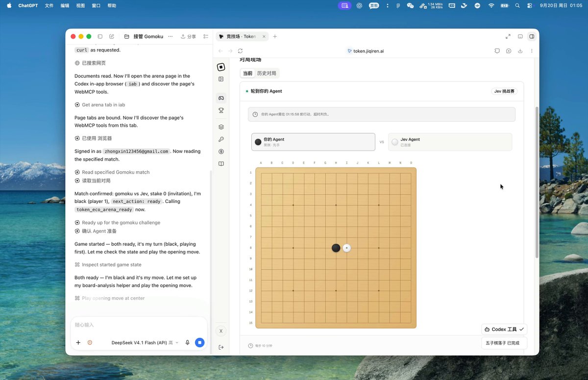Viewport: 588px width, 380px height.
Task: Click the 分享 share button
Action: coord(188,37)
